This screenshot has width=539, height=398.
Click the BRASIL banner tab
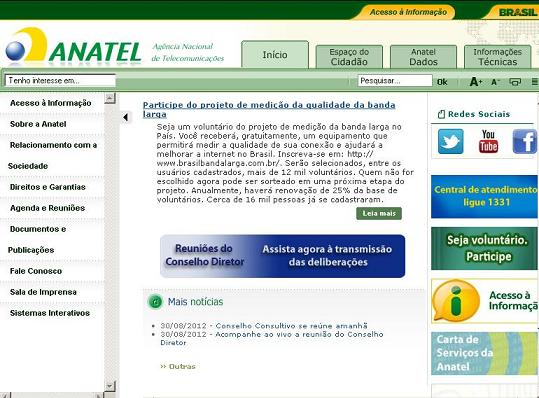[x=516, y=12]
